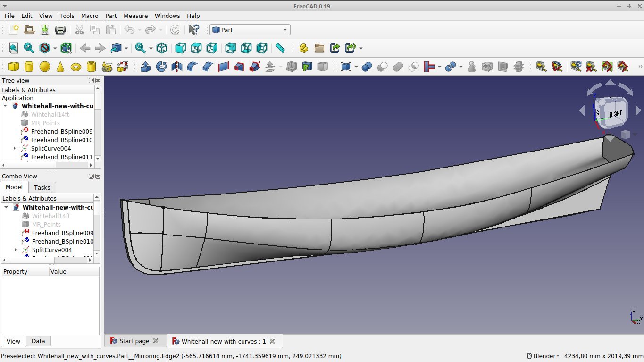Save the active document
Viewport: 644px width, 362px height.
click(45, 30)
